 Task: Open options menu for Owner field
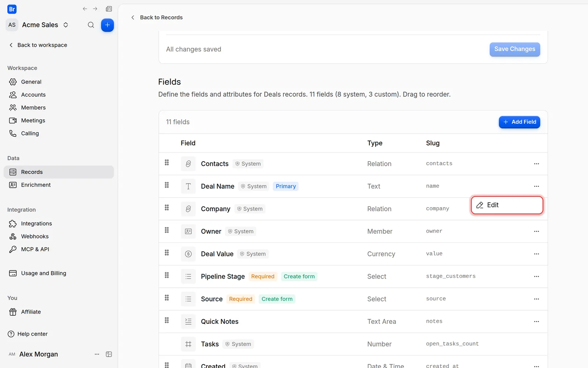pyautogui.click(x=537, y=231)
